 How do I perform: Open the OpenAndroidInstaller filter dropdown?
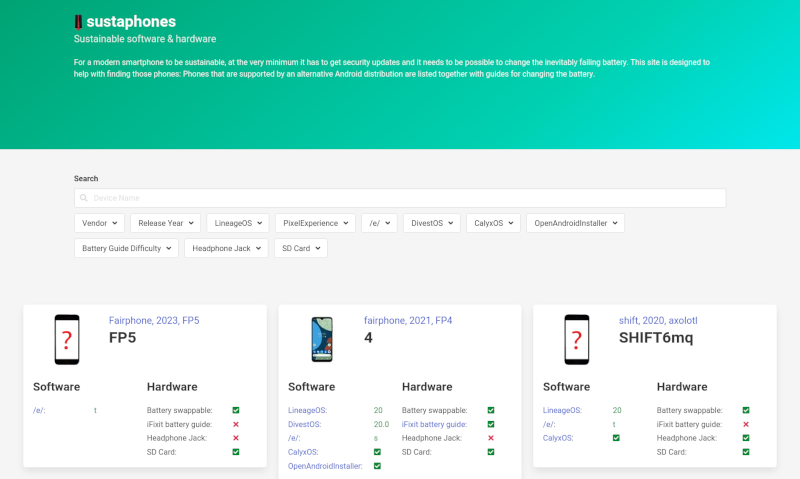(x=576, y=223)
